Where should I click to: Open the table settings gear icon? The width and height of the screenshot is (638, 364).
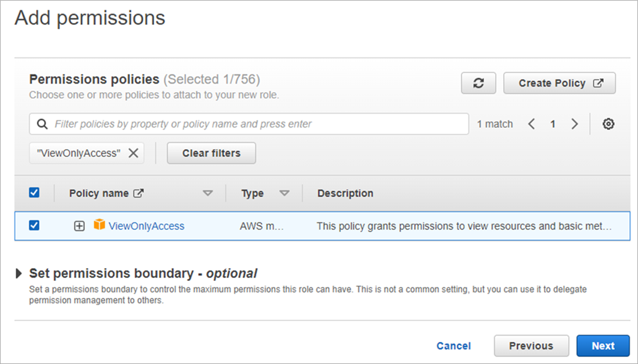608,124
